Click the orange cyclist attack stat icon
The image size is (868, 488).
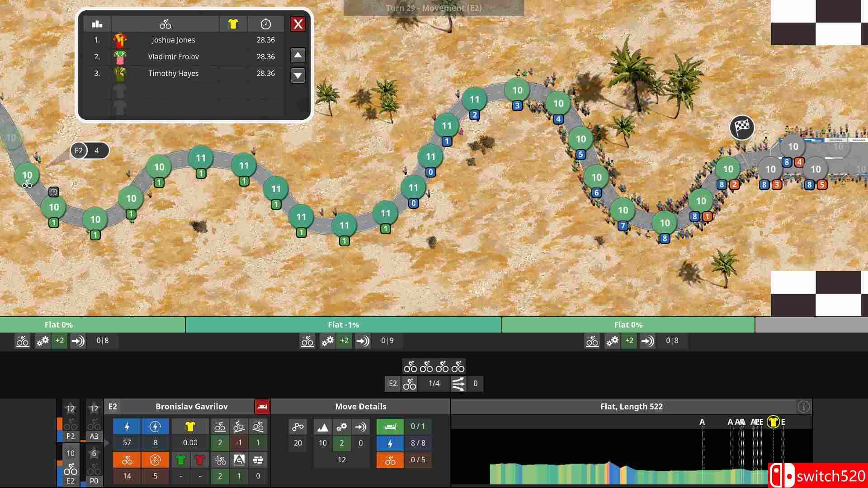(x=127, y=460)
